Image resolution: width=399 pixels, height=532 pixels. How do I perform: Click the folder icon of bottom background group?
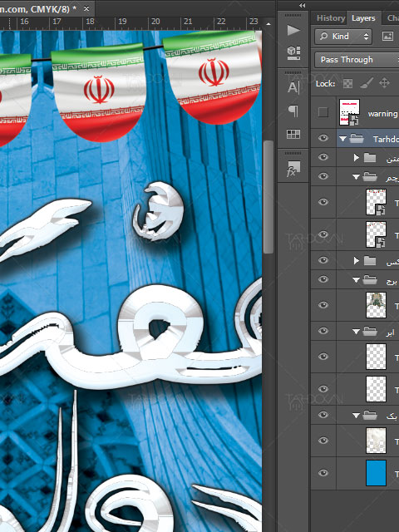point(370,416)
